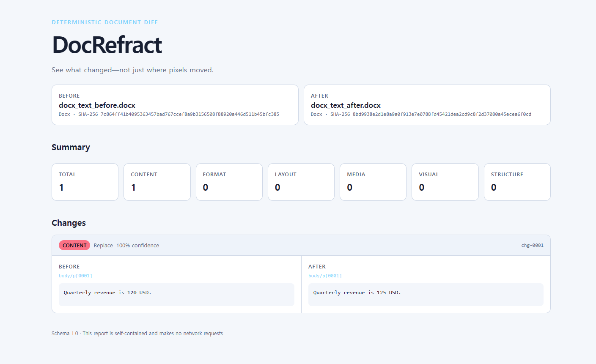This screenshot has width=596, height=364.
Task: Select text 'Quarterly revenue is 125 USD.'
Action: (357, 293)
